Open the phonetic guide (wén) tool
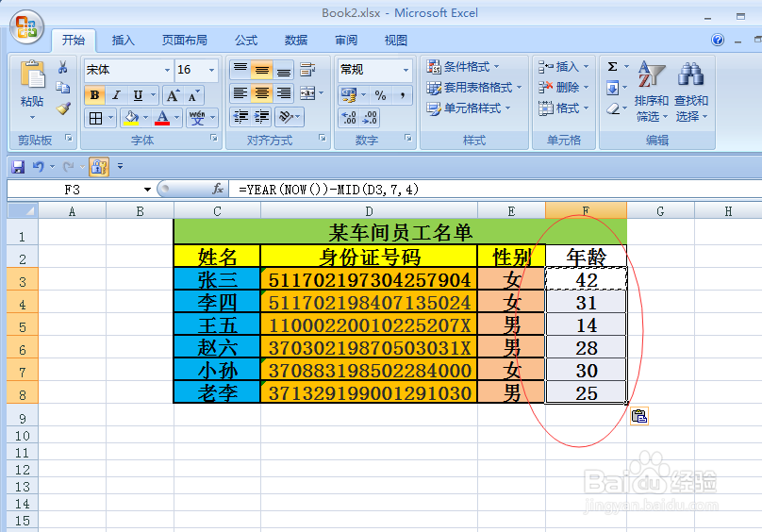The image size is (762, 532). pos(197,118)
